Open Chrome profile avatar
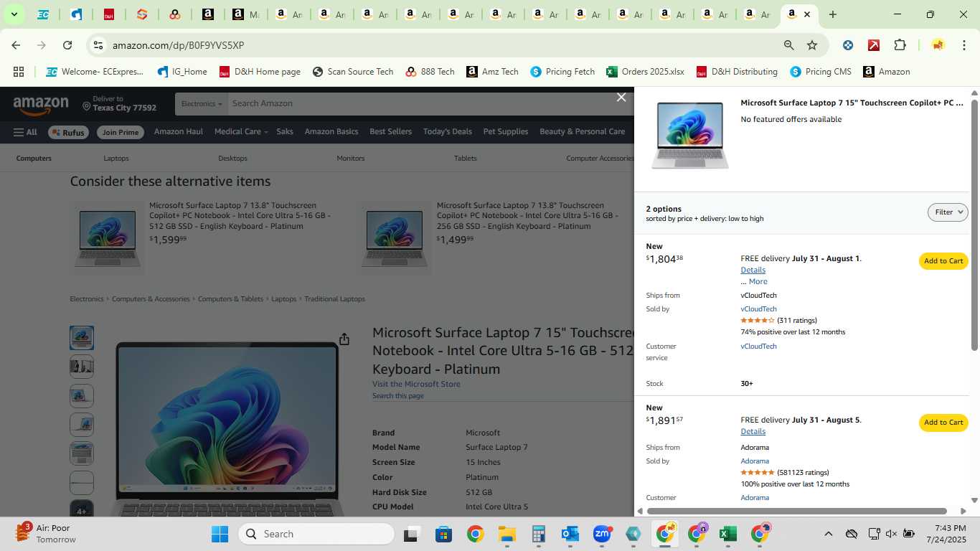The height and width of the screenshot is (551, 980). click(937, 45)
